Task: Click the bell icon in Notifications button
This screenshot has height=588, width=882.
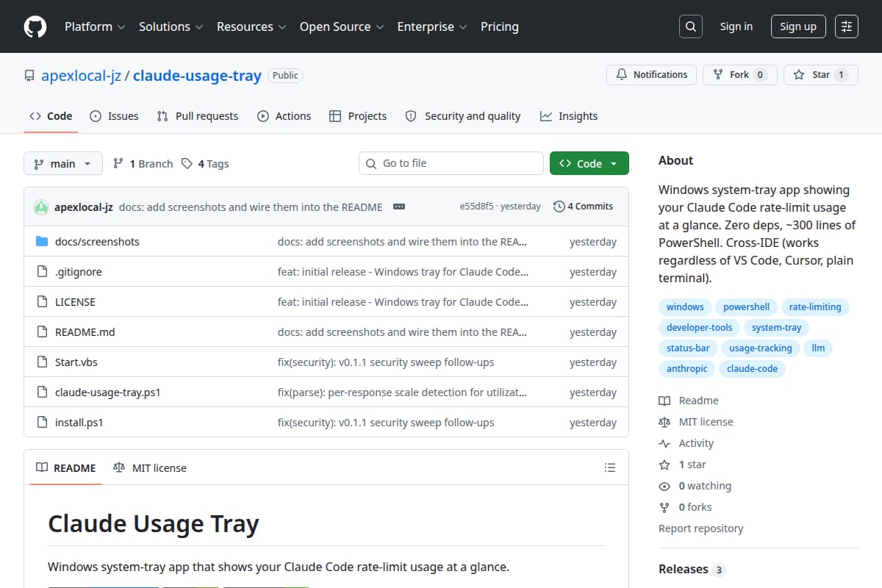Action: [622, 75]
